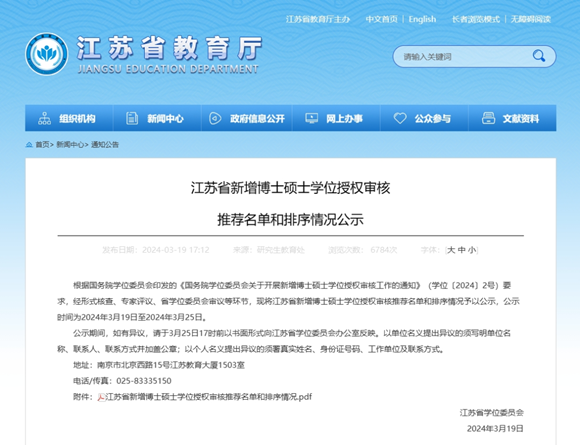This screenshot has height=445, width=580.
Task: Click JIANGSU EDUCATION DEPARTMENT English subtitle
Action: pyautogui.click(x=168, y=69)
